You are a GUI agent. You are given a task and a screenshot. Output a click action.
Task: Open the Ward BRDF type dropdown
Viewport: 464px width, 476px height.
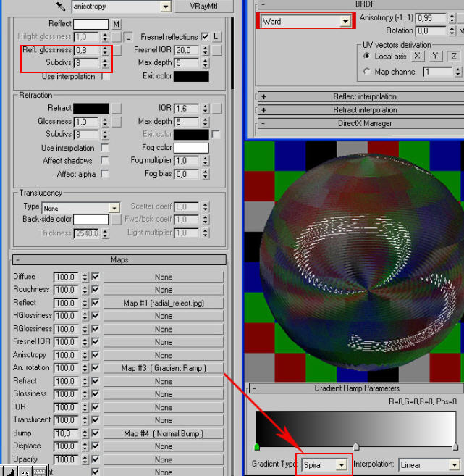[x=345, y=22]
